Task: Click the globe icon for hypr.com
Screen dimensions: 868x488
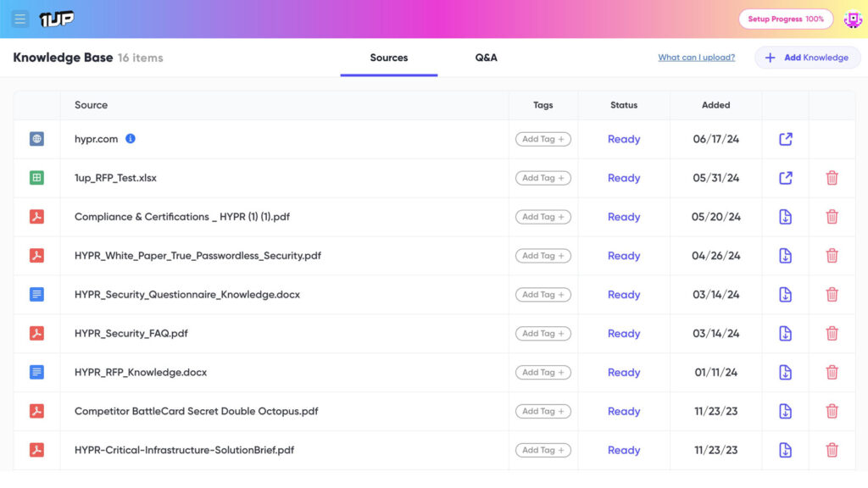Action: (36, 139)
